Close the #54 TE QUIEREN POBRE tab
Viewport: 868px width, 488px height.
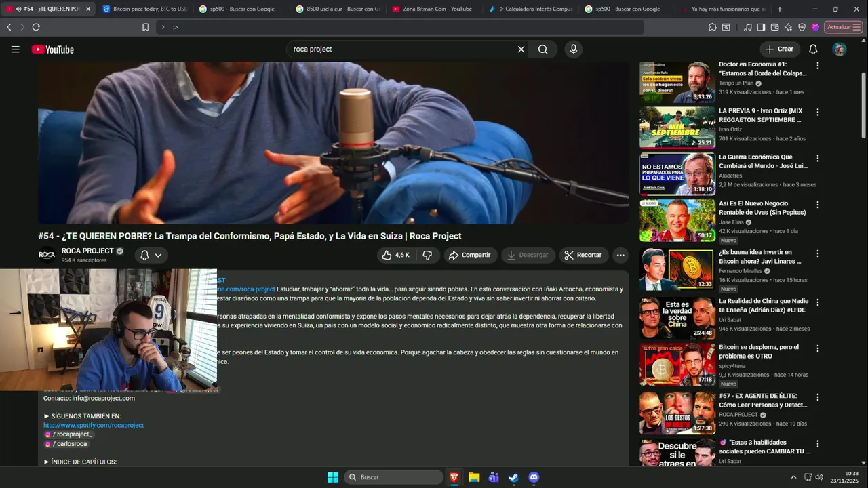(87, 9)
